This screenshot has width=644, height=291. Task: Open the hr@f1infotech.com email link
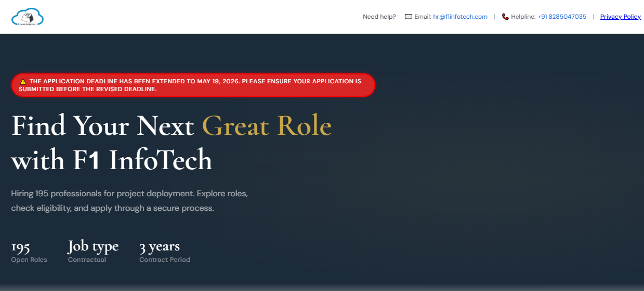click(x=460, y=17)
